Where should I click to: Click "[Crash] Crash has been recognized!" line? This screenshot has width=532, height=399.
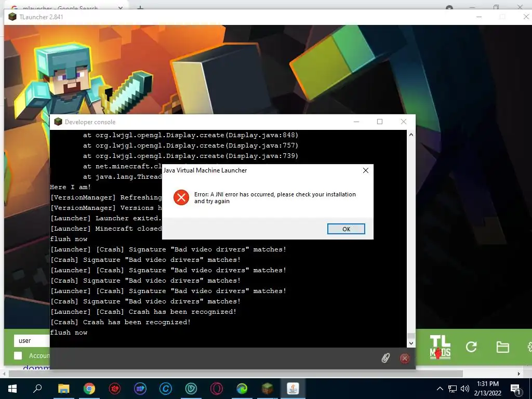coord(121,322)
